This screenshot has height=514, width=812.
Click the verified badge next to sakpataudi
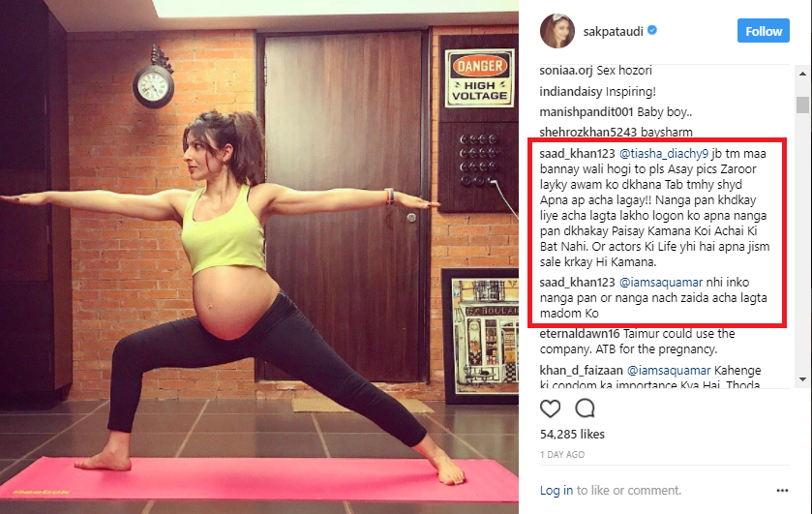tap(652, 31)
